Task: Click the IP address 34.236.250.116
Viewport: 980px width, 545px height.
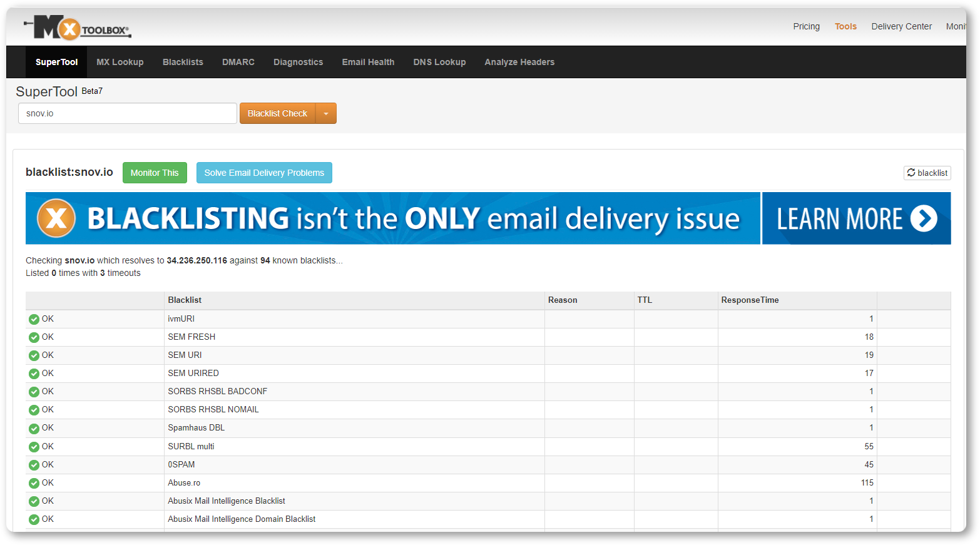Action: (197, 261)
